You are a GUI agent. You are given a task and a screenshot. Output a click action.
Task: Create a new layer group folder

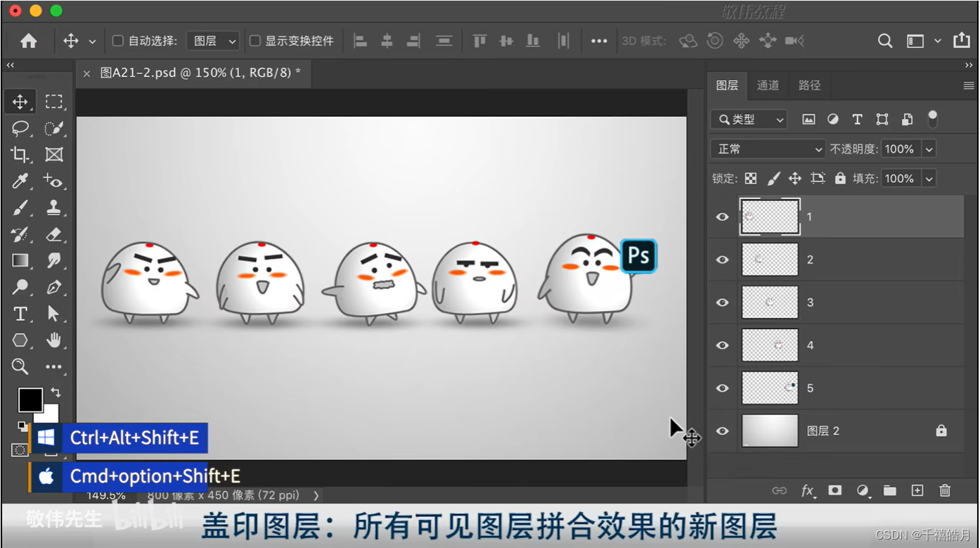[x=890, y=490]
